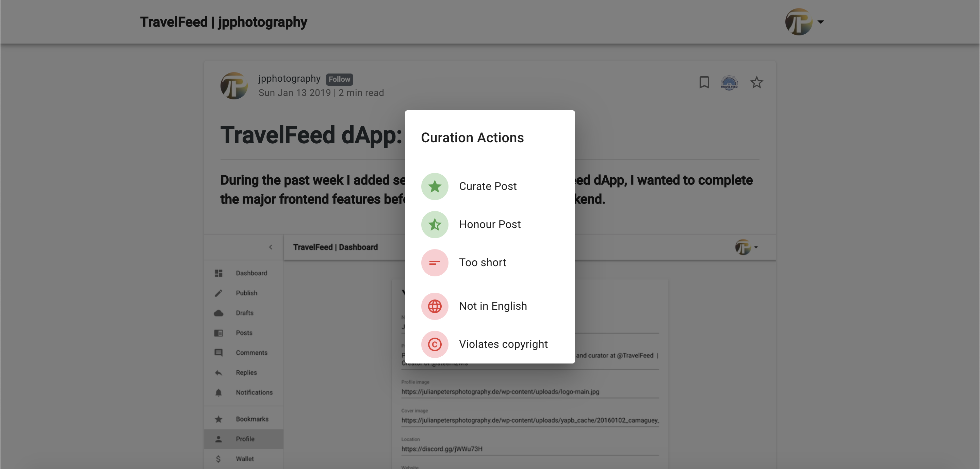Open Profile in the sidebar
Screen dimensions: 980x469
[x=244, y=439]
